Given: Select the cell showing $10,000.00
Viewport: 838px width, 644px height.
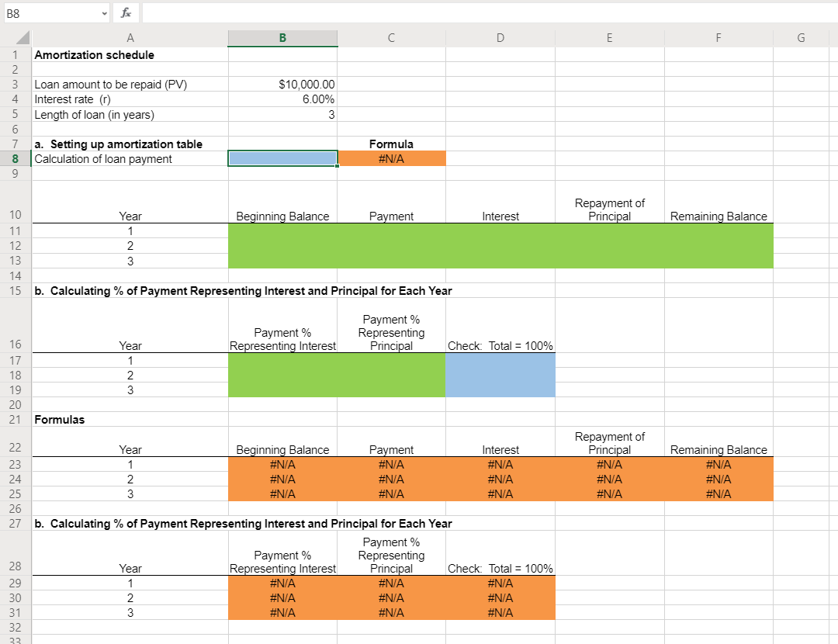Looking at the screenshot, I should [x=282, y=84].
